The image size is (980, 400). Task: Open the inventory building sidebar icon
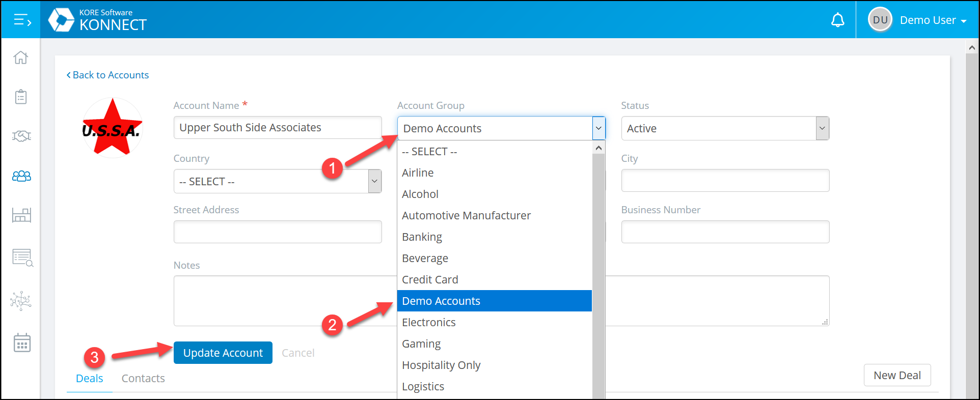21,215
